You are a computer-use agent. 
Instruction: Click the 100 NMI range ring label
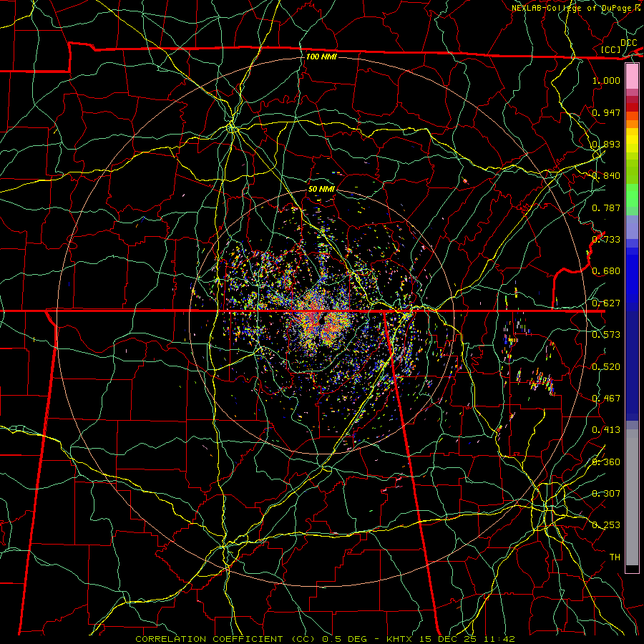coord(321,57)
